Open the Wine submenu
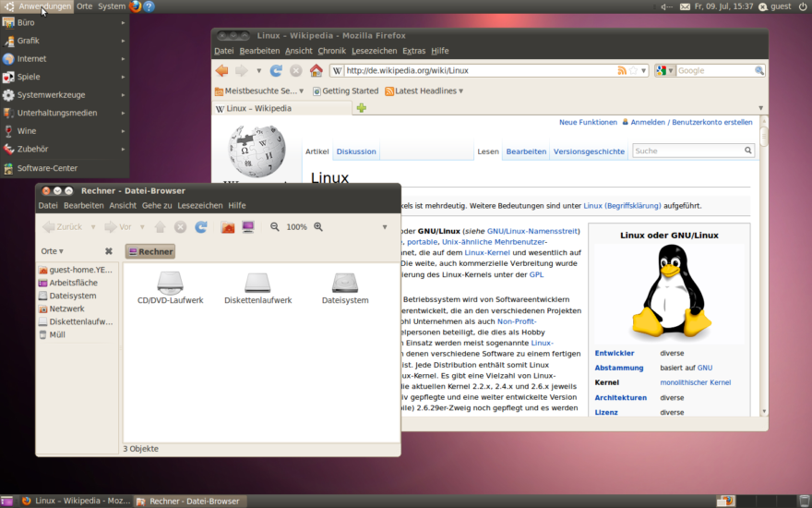812x508 pixels. coord(65,131)
